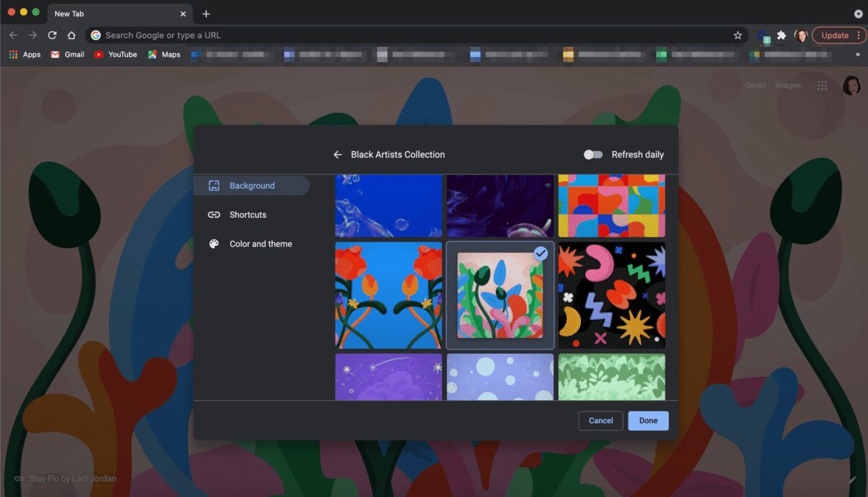Open the Extensions puzzle icon
The image size is (868, 497).
click(782, 35)
